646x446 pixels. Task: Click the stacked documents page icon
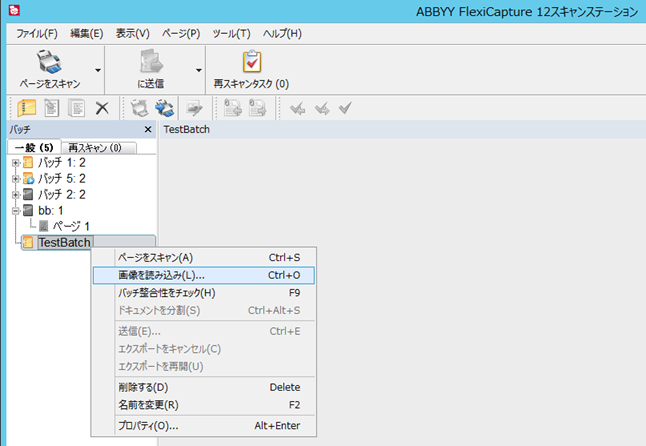[76, 108]
